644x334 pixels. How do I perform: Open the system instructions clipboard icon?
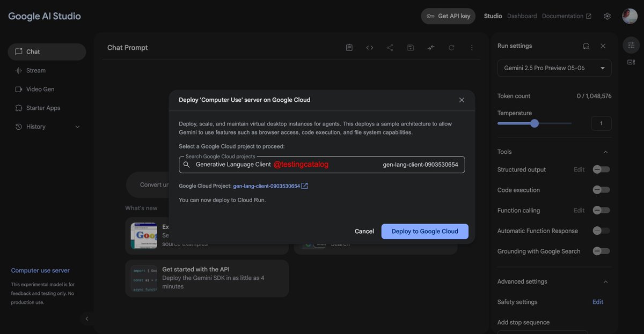pos(349,47)
